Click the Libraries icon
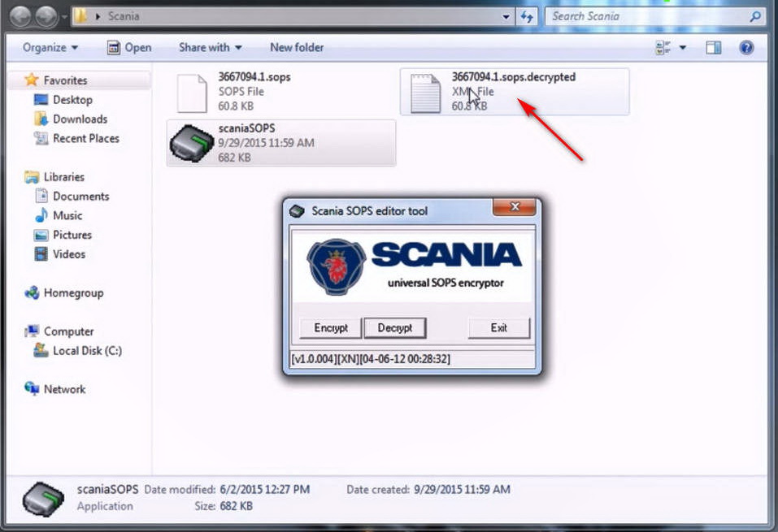778x532 pixels. point(32,177)
